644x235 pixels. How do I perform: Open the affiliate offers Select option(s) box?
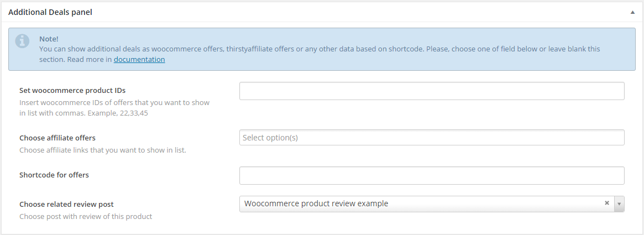(x=431, y=138)
